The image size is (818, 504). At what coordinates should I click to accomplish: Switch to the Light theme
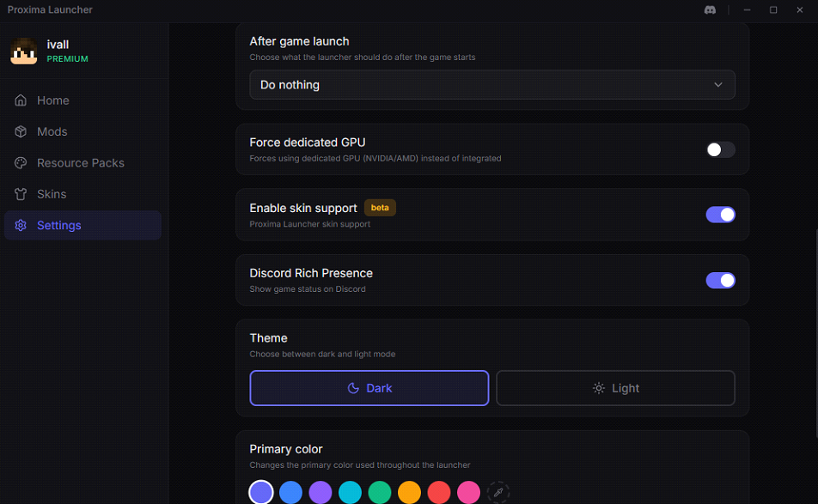point(615,388)
